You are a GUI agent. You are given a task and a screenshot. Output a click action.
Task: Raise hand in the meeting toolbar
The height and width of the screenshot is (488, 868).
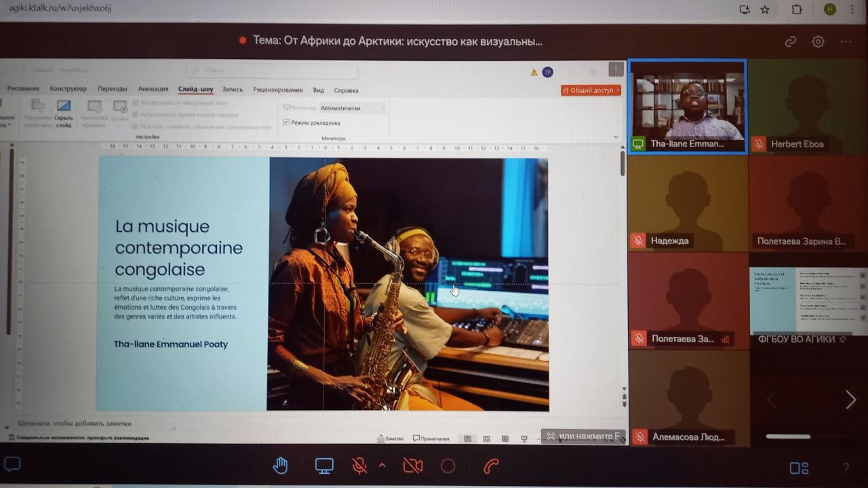pyautogui.click(x=280, y=466)
